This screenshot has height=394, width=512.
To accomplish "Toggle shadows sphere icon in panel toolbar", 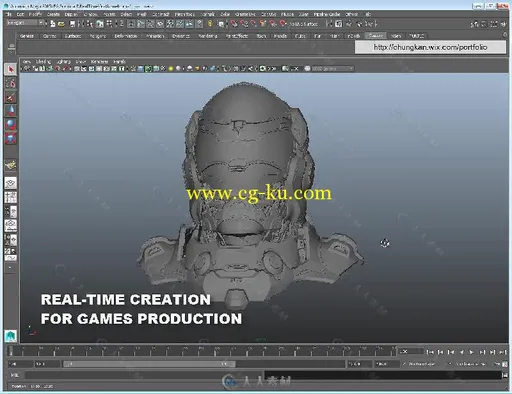I will (179, 69).
